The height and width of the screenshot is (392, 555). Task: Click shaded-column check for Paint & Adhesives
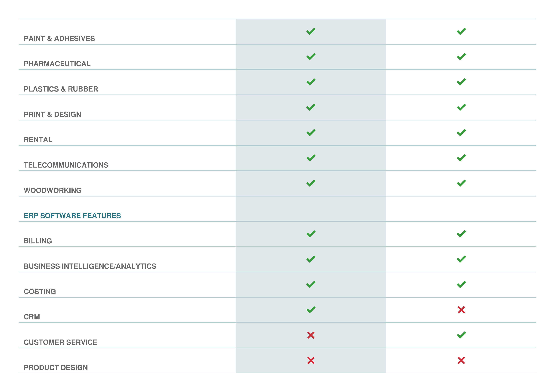[x=311, y=31]
